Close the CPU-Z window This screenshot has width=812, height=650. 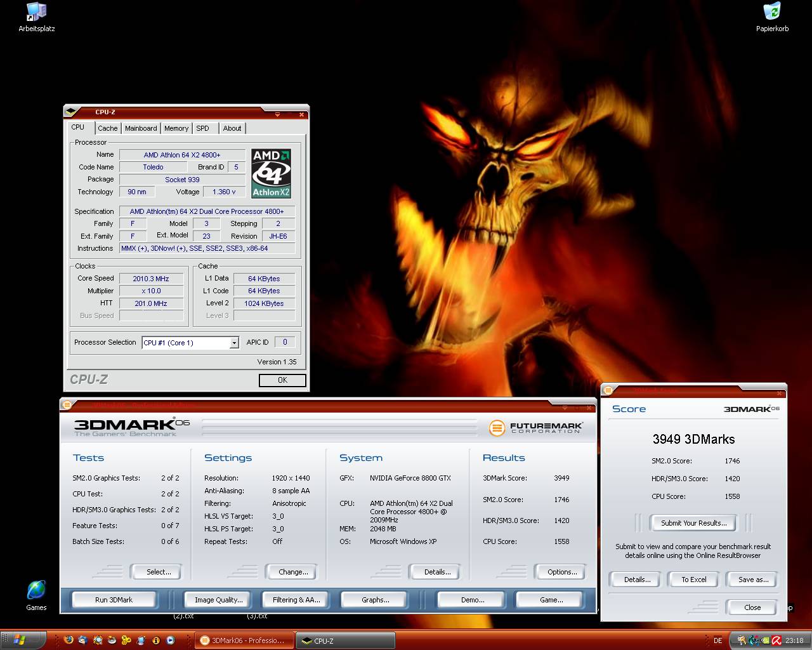pyautogui.click(x=301, y=115)
